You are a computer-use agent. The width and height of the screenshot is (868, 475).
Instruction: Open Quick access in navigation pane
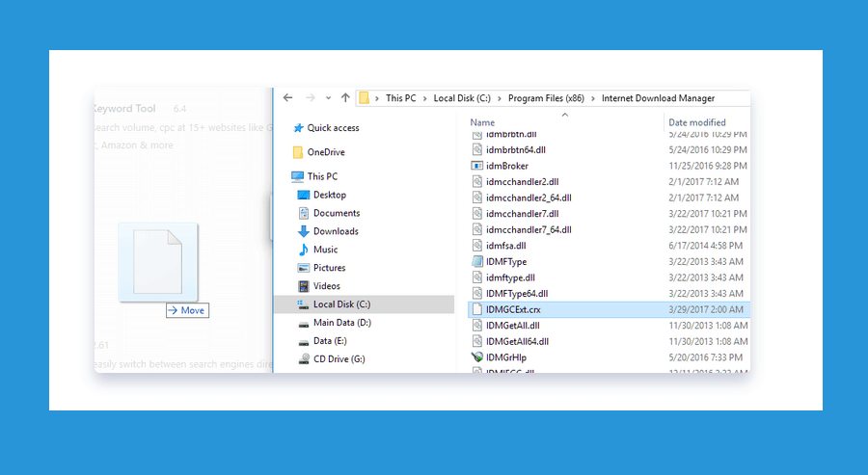(333, 128)
